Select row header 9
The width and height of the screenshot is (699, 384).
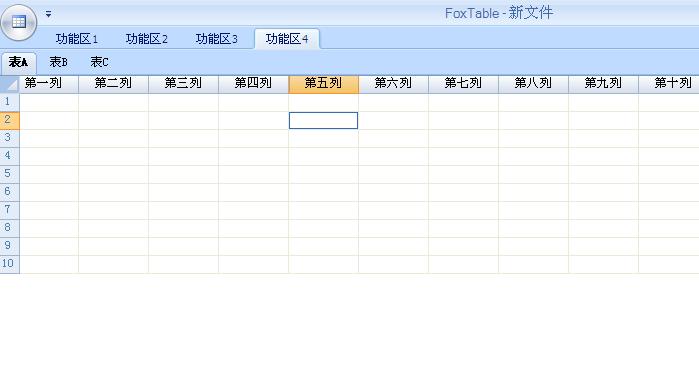[x=9, y=246]
